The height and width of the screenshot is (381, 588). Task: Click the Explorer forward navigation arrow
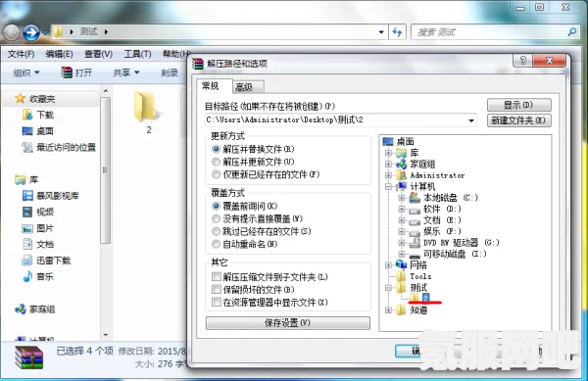point(31,32)
